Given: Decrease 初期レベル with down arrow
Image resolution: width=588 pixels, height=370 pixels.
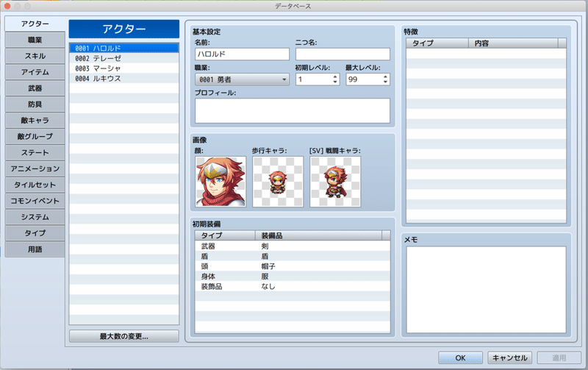Looking at the screenshot, I should 335,82.
